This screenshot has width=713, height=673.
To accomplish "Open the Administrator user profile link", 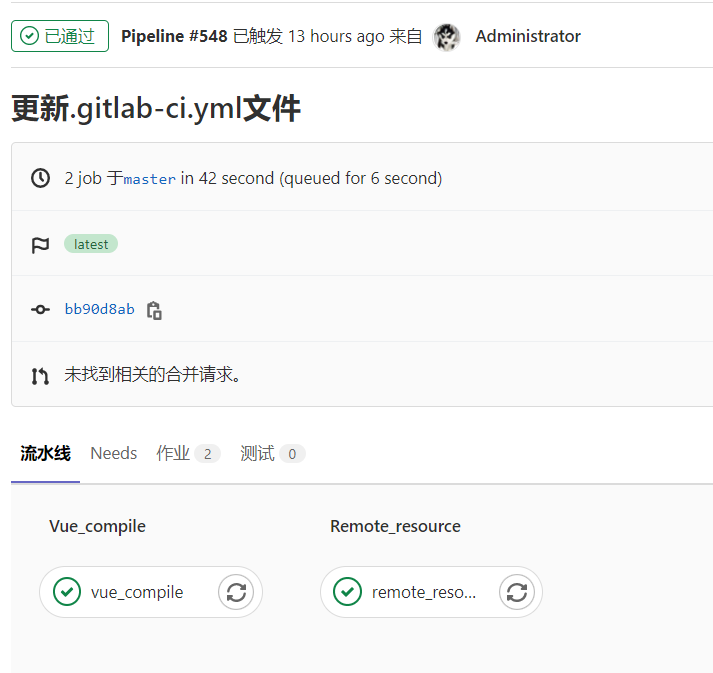I will (x=527, y=36).
